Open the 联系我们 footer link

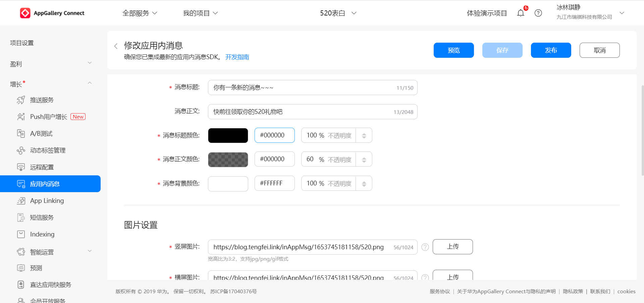(x=600, y=291)
